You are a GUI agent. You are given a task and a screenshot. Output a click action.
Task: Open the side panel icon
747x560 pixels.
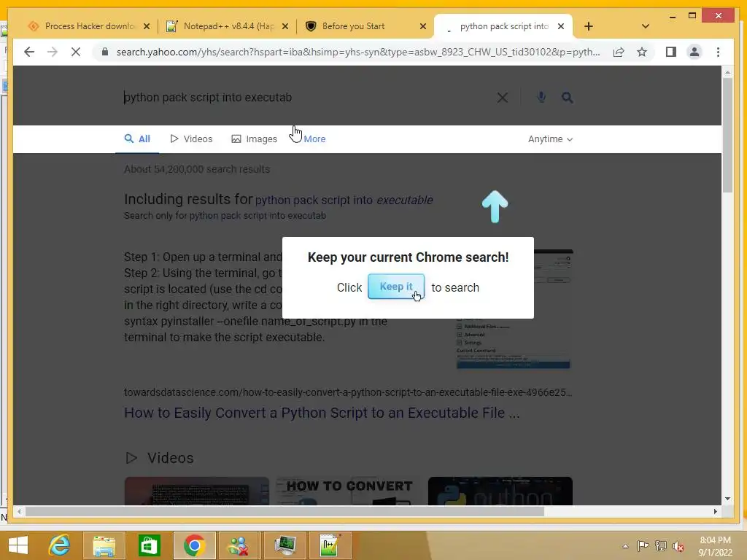pyautogui.click(x=671, y=52)
